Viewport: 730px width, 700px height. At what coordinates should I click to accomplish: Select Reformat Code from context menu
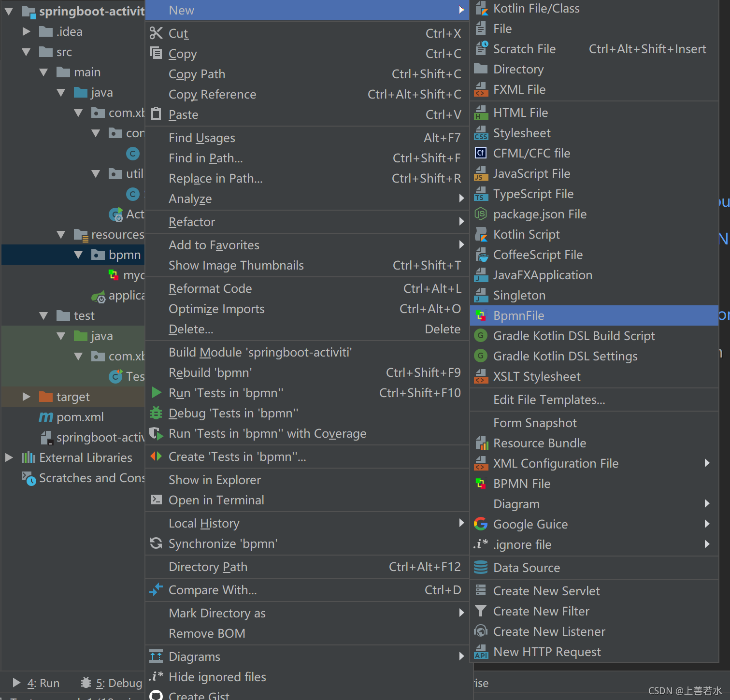point(210,288)
